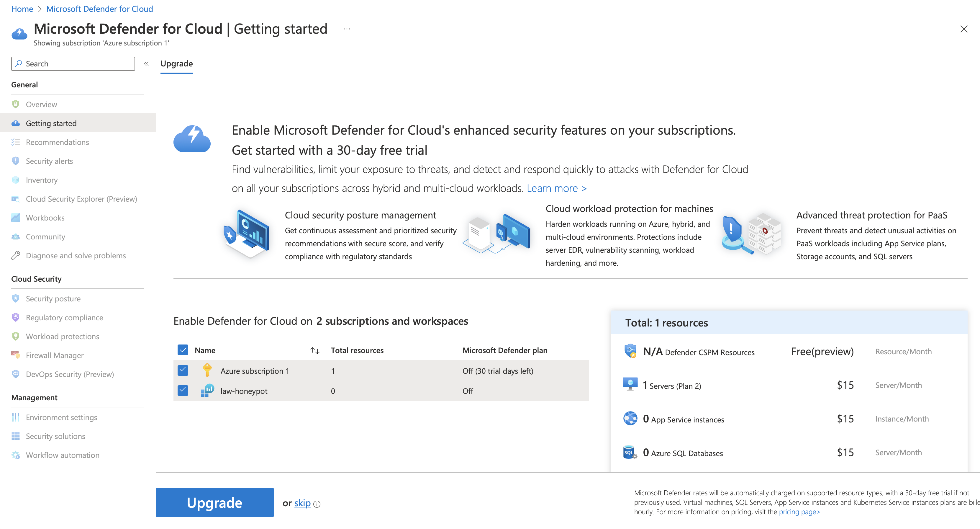Viewport: 980px width, 529px height.
Task: Select the Upgrade tab
Action: [176, 64]
